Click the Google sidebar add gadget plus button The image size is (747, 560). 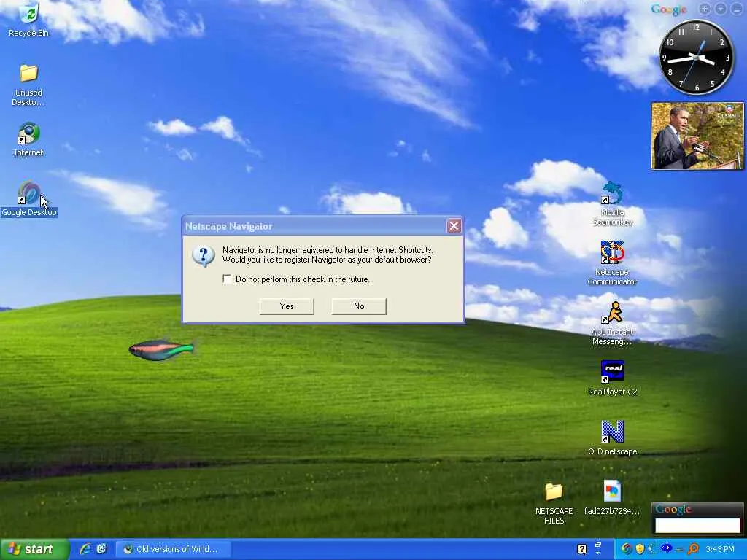[x=705, y=9]
